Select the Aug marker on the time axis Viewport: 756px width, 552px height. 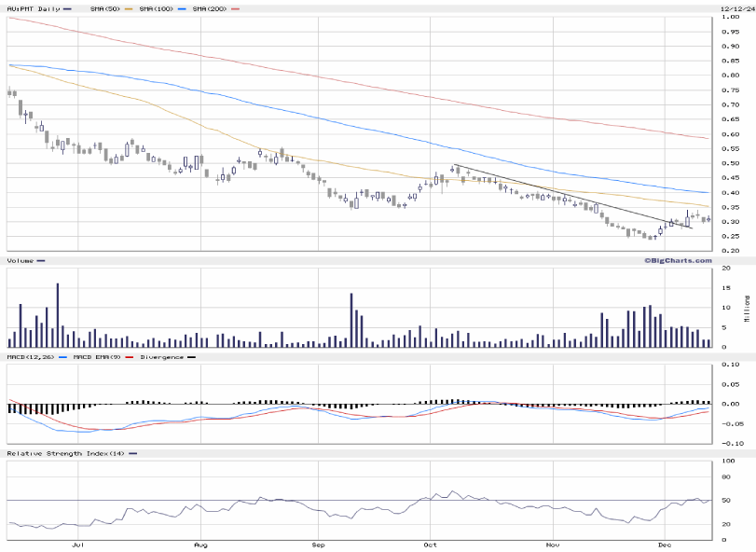199,544
